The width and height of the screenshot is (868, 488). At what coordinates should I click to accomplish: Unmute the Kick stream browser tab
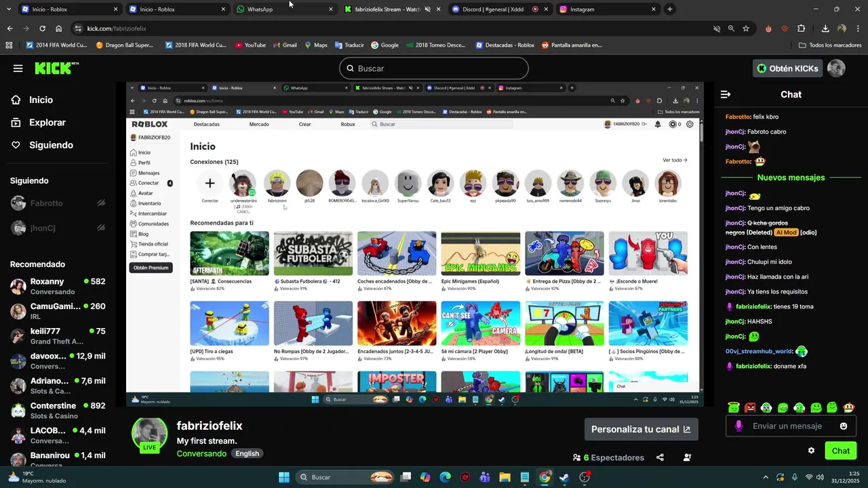(x=427, y=9)
